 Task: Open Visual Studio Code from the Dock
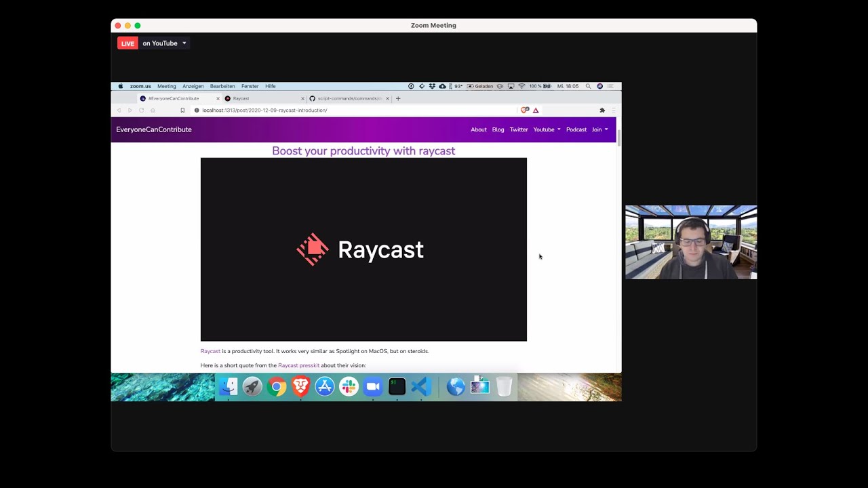coord(421,387)
